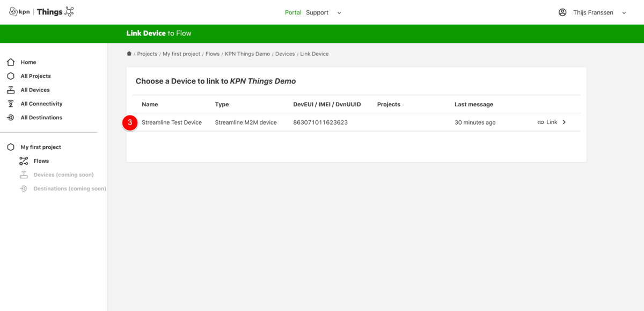Click the user account avatar icon

562,12
